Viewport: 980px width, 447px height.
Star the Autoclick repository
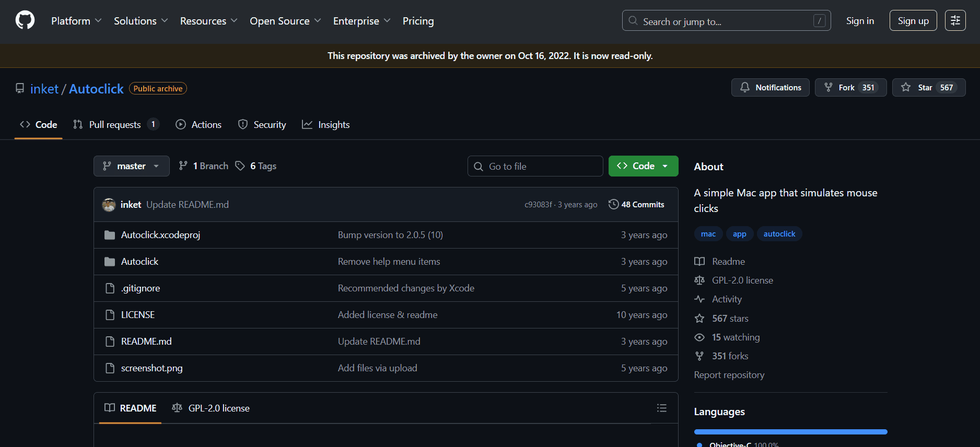[928, 88]
